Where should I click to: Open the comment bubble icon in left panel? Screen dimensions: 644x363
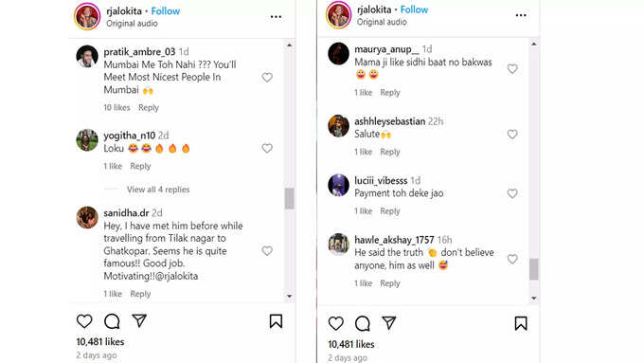pyautogui.click(x=112, y=321)
